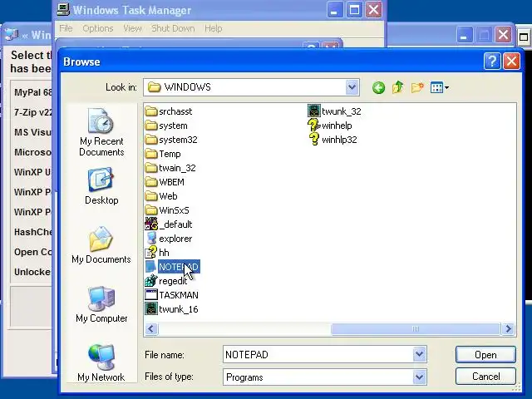Viewport: 532px width, 399px height.
Task: Expand the File name dropdown arrow
Action: click(419, 355)
